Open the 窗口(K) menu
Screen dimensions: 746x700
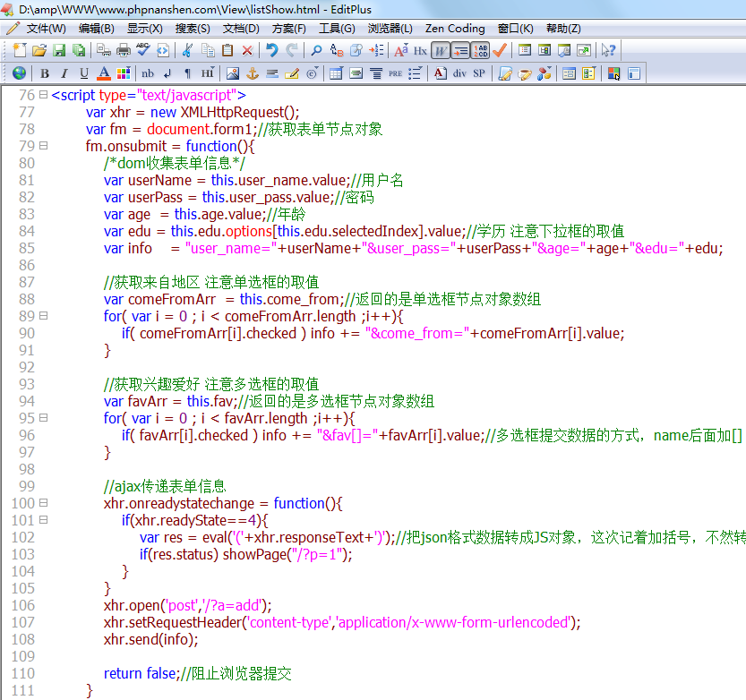point(515,29)
